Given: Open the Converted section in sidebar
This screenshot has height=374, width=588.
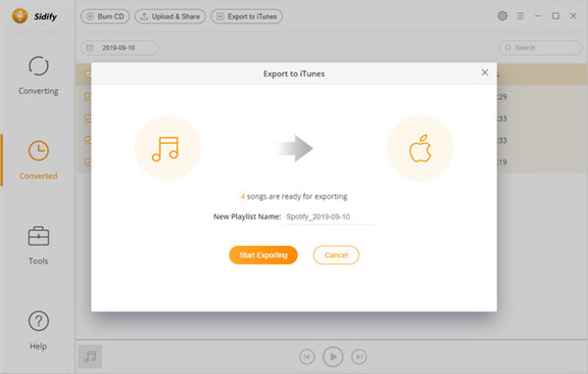Looking at the screenshot, I should [38, 160].
